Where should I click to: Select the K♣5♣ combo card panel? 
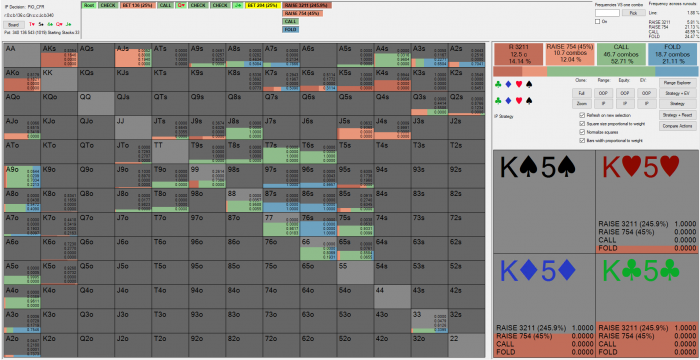click(647, 306)
